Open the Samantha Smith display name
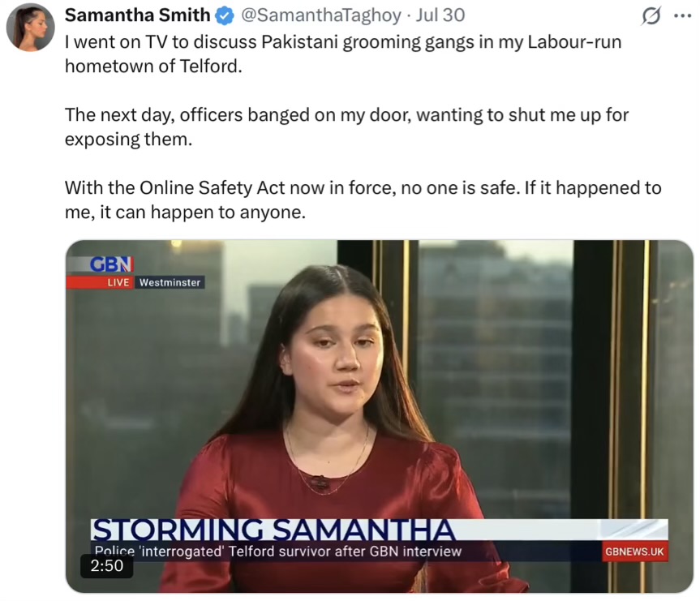 coord(138,15)
